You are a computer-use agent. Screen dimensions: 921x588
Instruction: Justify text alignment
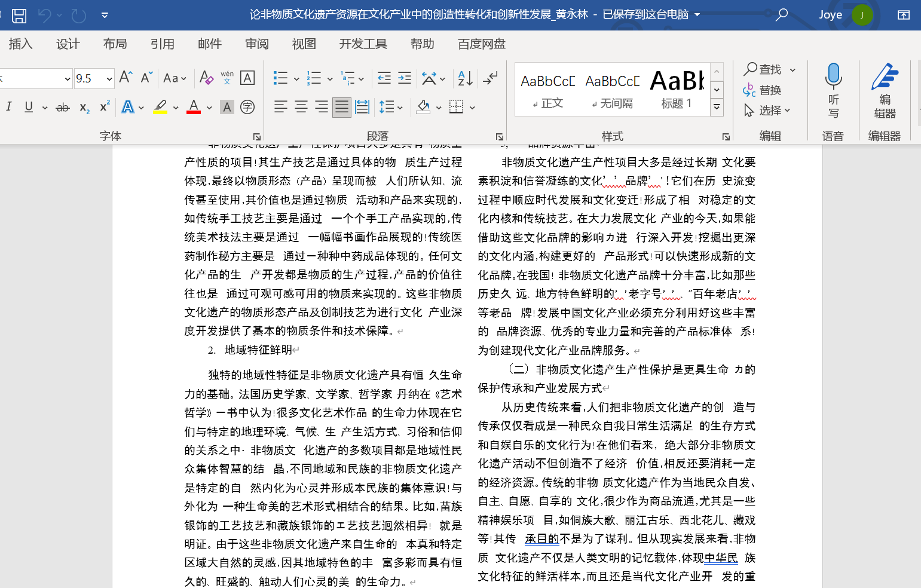coord(342,107)
